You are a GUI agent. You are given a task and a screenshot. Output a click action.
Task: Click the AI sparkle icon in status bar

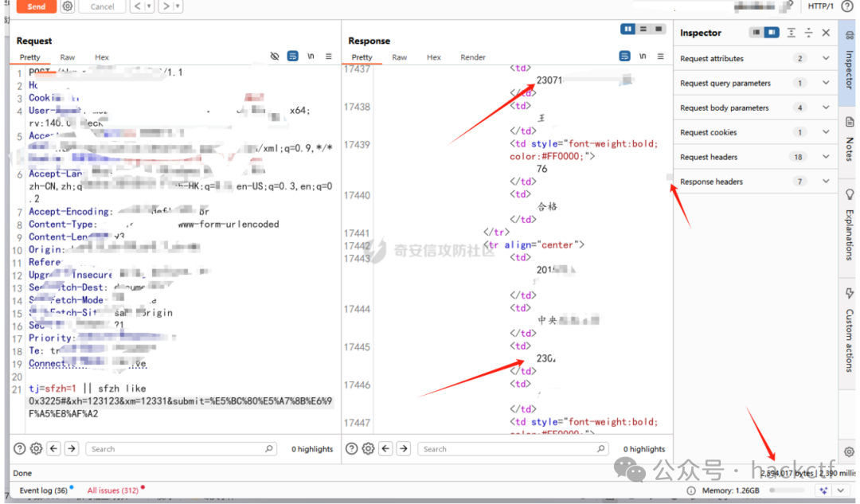[823, 490]
